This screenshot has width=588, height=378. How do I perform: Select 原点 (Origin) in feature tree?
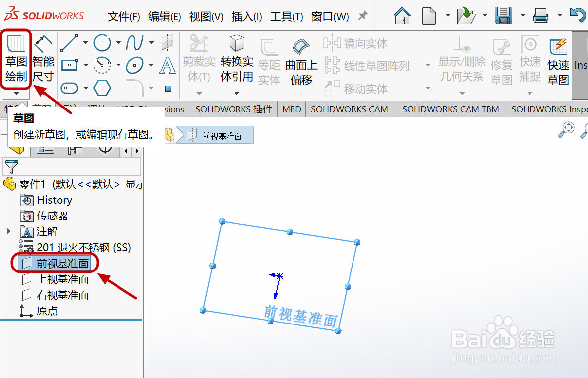[39, 311]
